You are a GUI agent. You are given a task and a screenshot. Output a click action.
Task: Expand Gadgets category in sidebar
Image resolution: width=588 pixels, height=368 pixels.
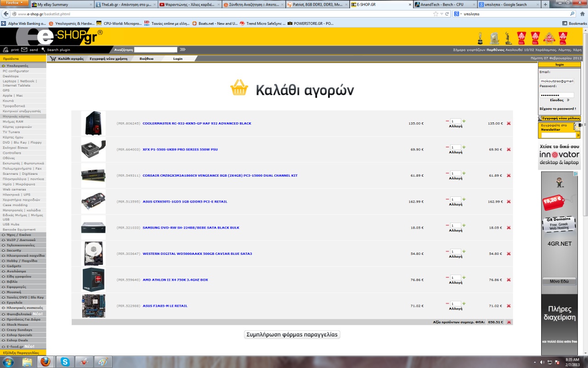[23, 266]
